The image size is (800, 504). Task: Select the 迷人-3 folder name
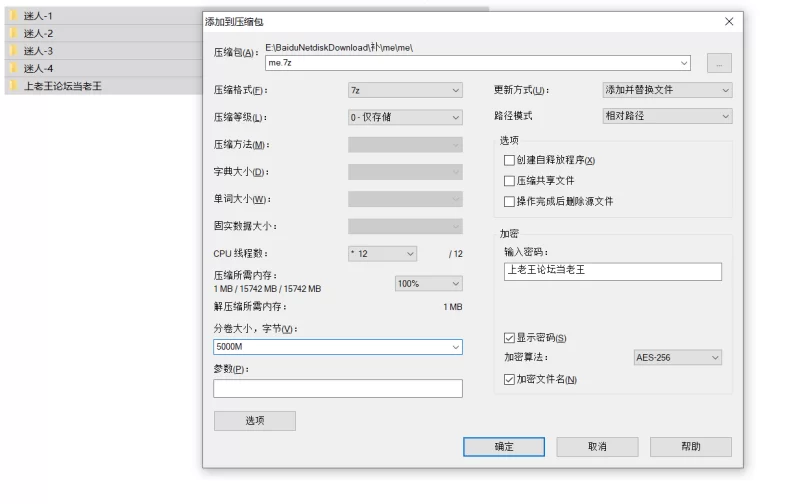[38, 51]
